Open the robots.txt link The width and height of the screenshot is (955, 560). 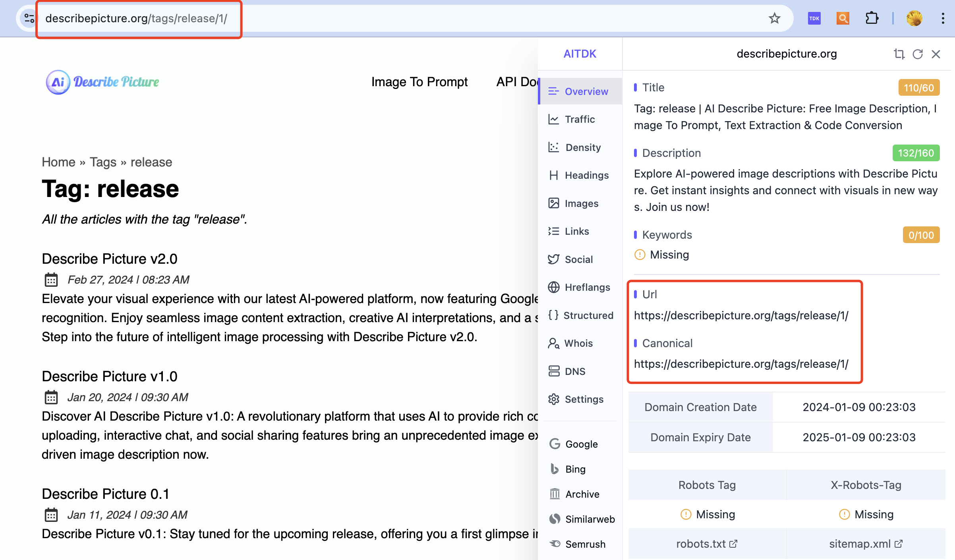[707, 544]
